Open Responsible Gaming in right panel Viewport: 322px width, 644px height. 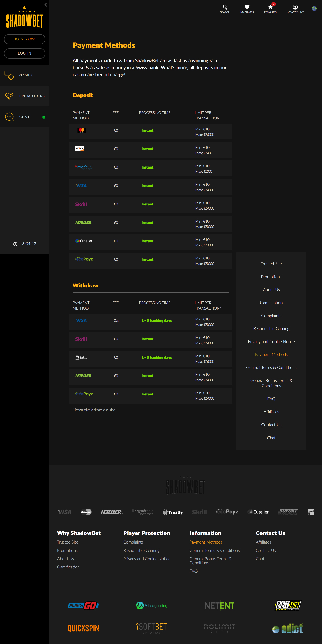click(x=271, y=328)
